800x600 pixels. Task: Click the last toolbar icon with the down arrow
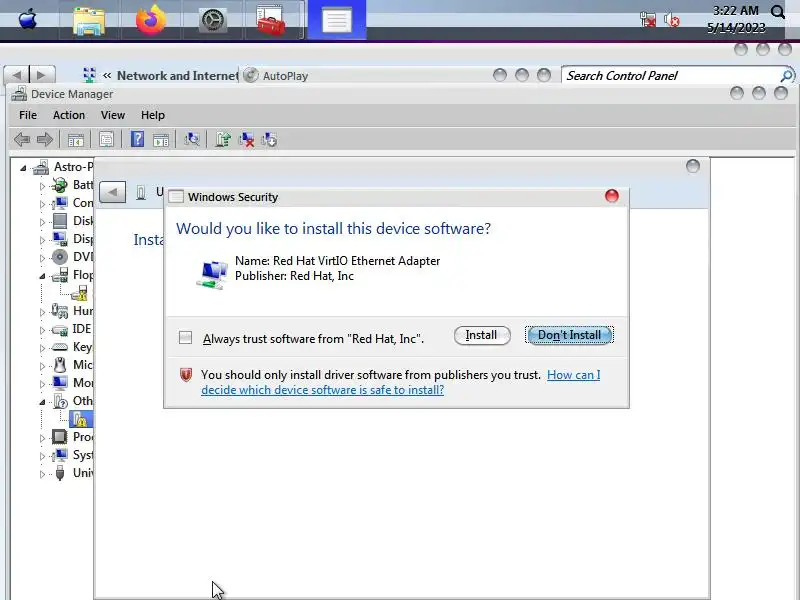[269, 139]
